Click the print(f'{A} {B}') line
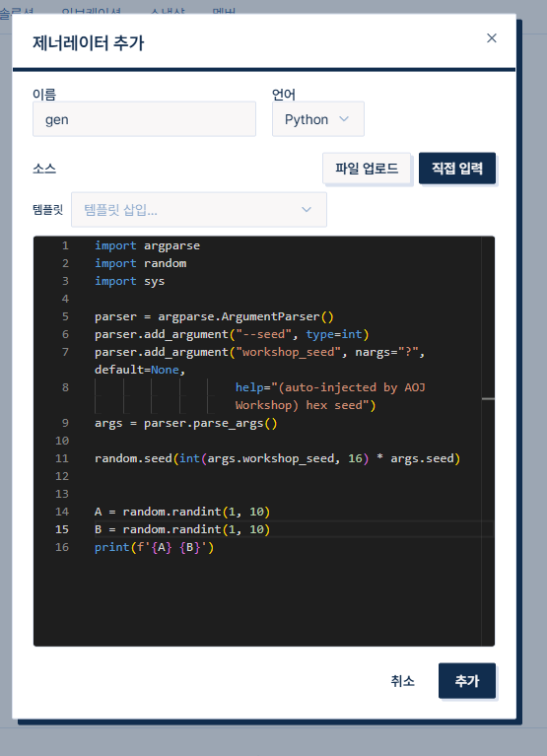The image size is (547, 756). click(x=154, y=547)
